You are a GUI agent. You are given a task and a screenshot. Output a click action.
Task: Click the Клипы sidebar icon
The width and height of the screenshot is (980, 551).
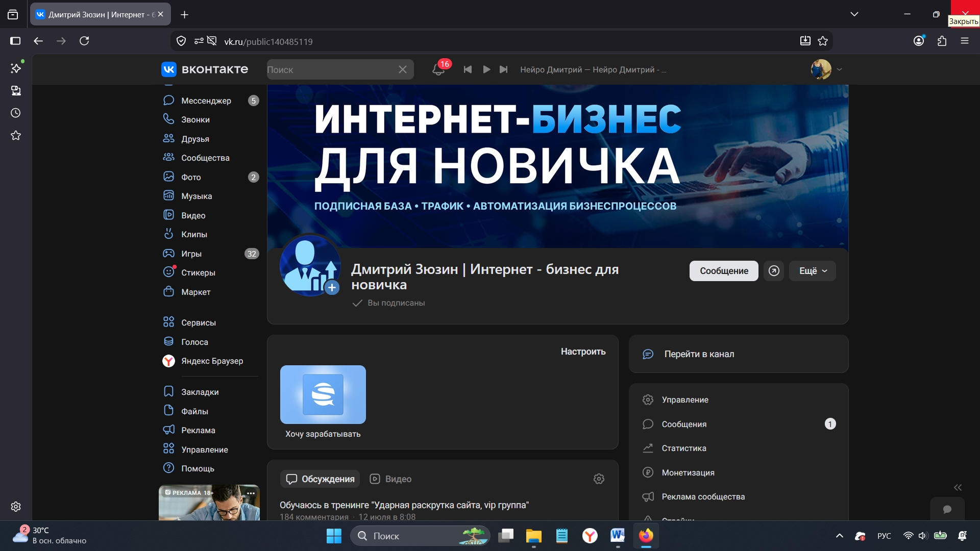[168, 234]
